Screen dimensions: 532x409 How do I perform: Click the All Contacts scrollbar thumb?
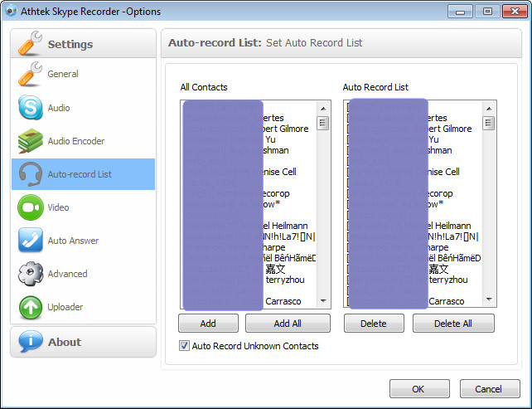tap(323, 123)
